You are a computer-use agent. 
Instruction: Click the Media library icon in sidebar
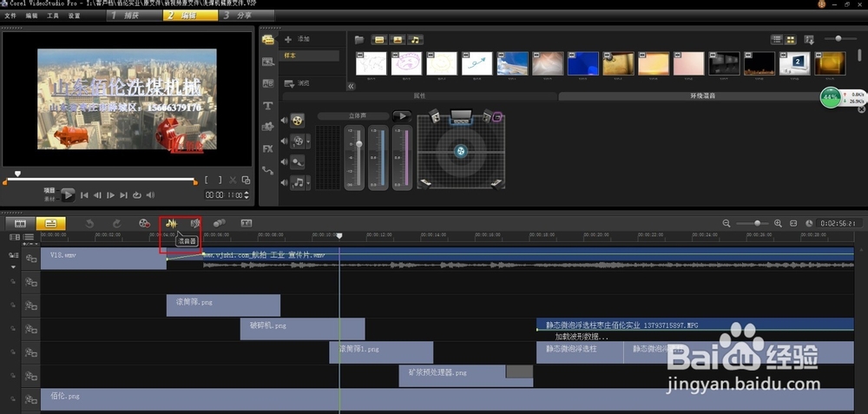click(268, 40)
